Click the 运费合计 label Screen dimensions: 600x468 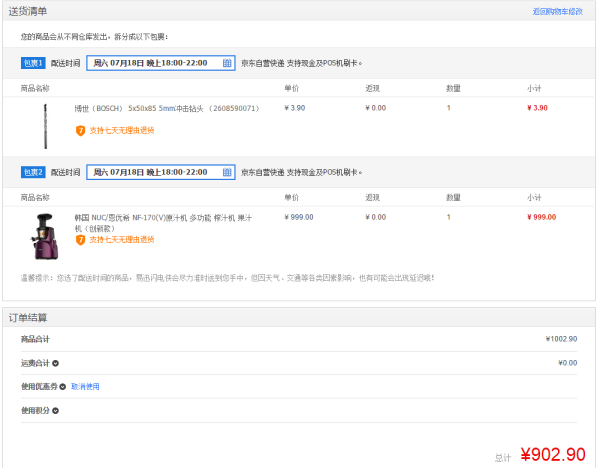35,363
